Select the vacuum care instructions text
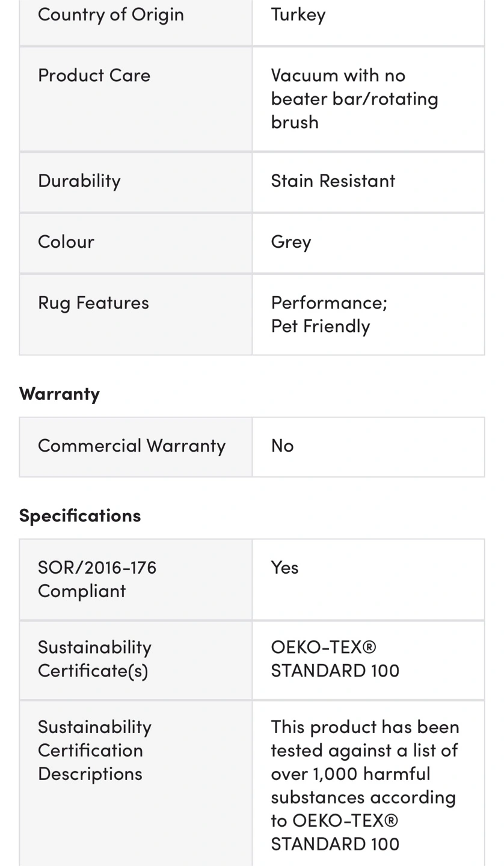This screenshot has width=504, height=866. 354,98
